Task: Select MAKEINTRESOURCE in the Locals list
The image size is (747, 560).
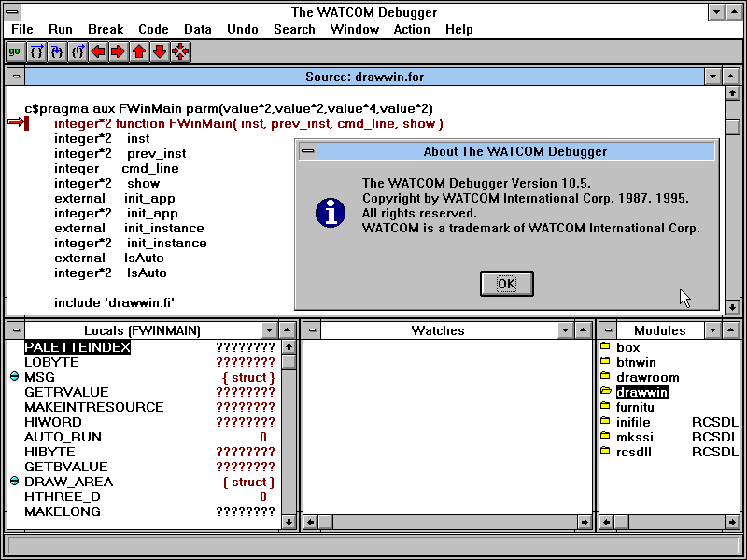Action: click(x=94, y=407)
